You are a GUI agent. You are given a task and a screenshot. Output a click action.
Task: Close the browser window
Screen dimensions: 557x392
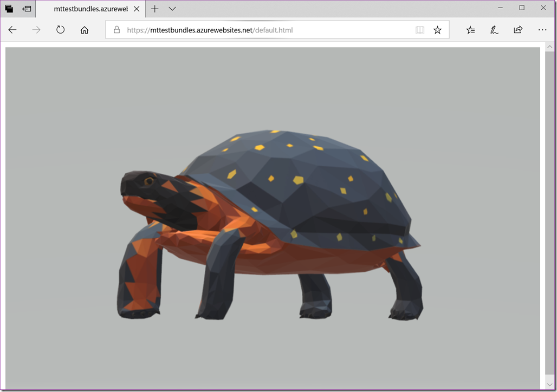[543, 8]
